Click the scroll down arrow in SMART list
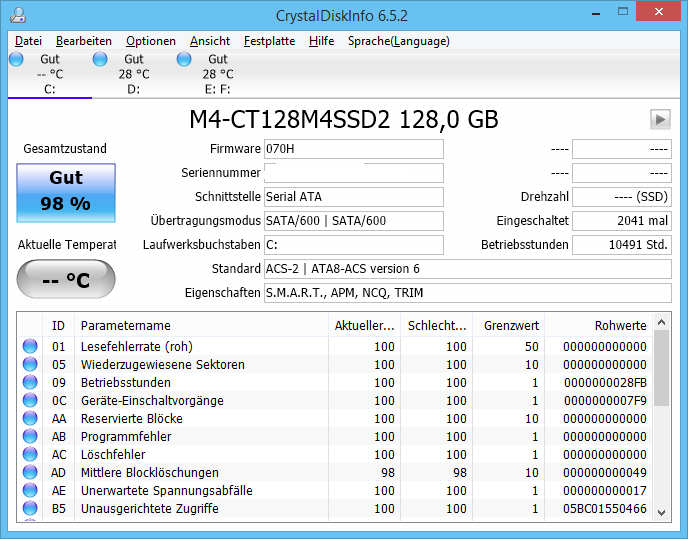Image resolution: width=688 pixels, height=539 pixels. click(x=662, y=512)
